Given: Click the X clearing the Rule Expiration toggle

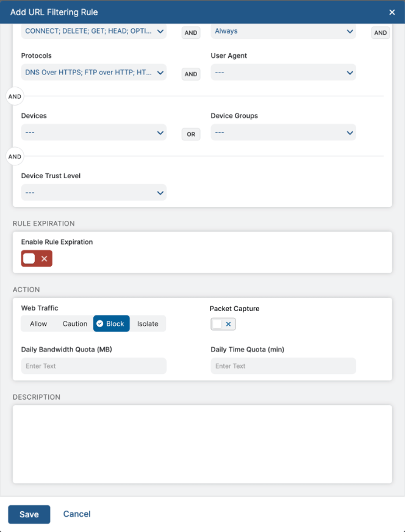Looking at the screenshot, I should (43, 258).
